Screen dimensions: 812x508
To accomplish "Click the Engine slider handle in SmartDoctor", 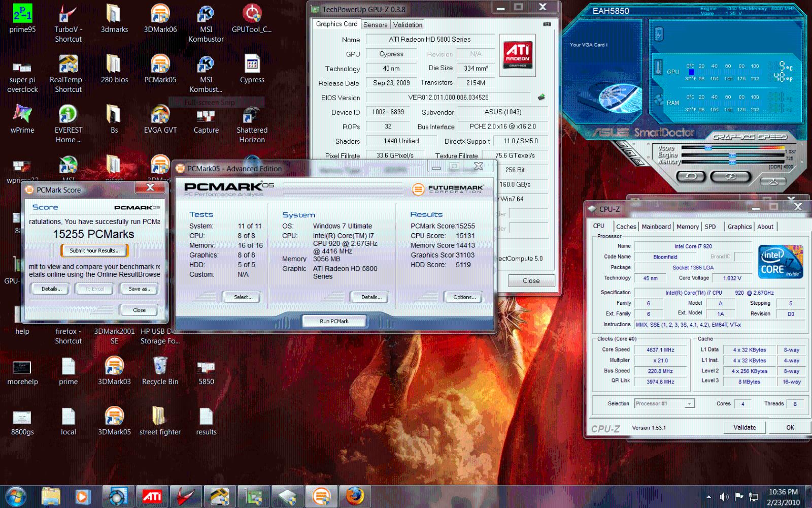I will point(732,155).
